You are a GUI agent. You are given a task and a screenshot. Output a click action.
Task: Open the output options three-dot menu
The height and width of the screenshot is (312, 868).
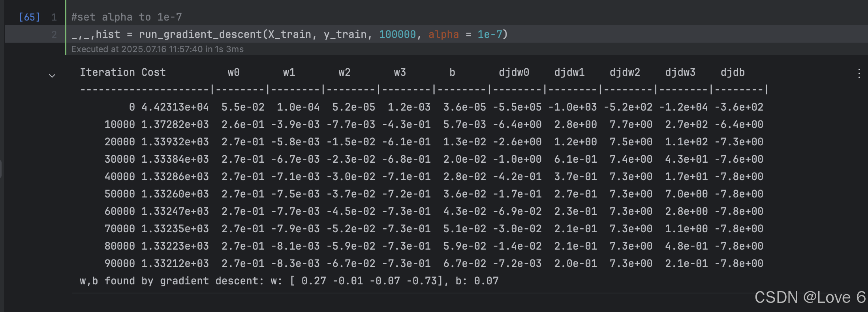click(859, 73)
